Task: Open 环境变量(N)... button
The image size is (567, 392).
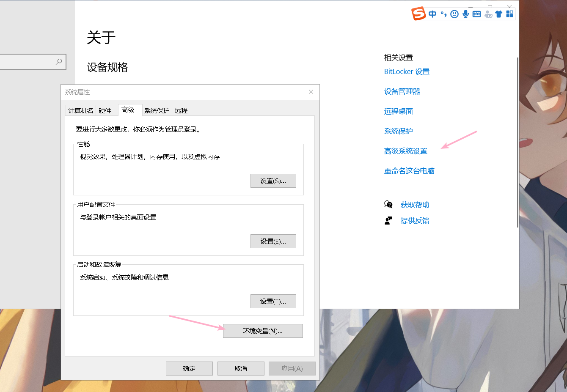Action: coord(263,331)
